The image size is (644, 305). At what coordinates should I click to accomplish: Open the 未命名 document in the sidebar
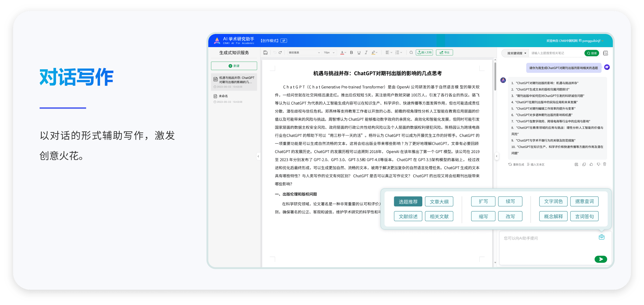[x=234, y=99]
